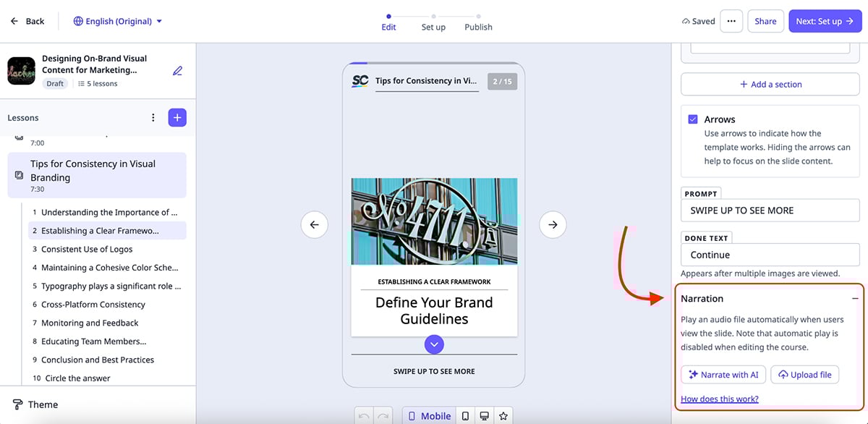868x424 pixels.
Task: Open the Lessons three-dot options menu
Action: pyautogui.click(x=153, y=117)
